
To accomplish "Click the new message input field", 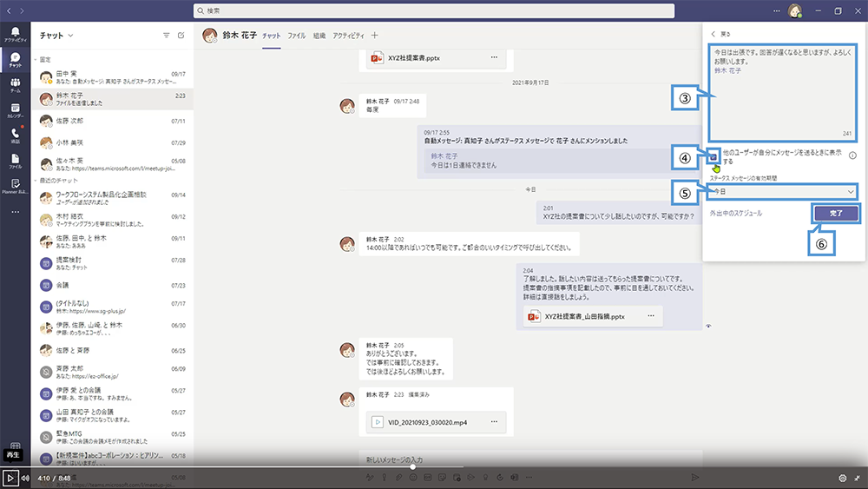I will click(x=530, y=459).
